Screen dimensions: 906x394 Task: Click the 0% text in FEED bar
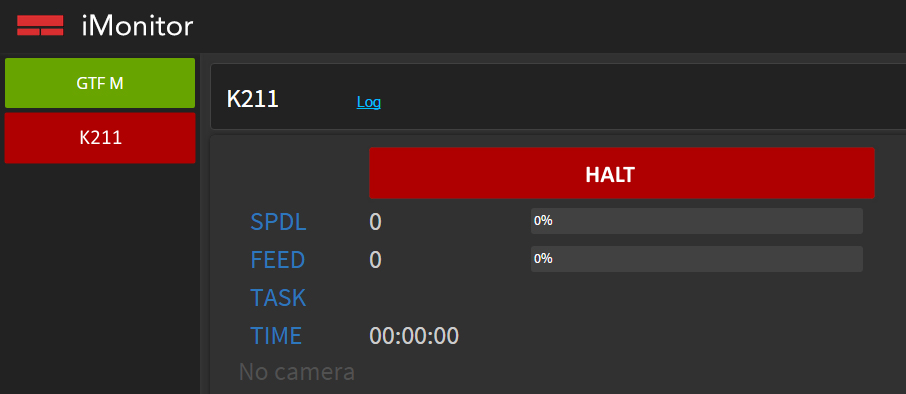[543, 259]
